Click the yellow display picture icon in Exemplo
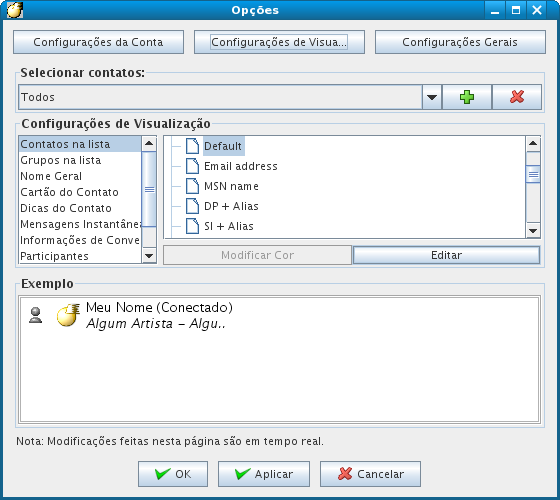 (x=68, y=315)
